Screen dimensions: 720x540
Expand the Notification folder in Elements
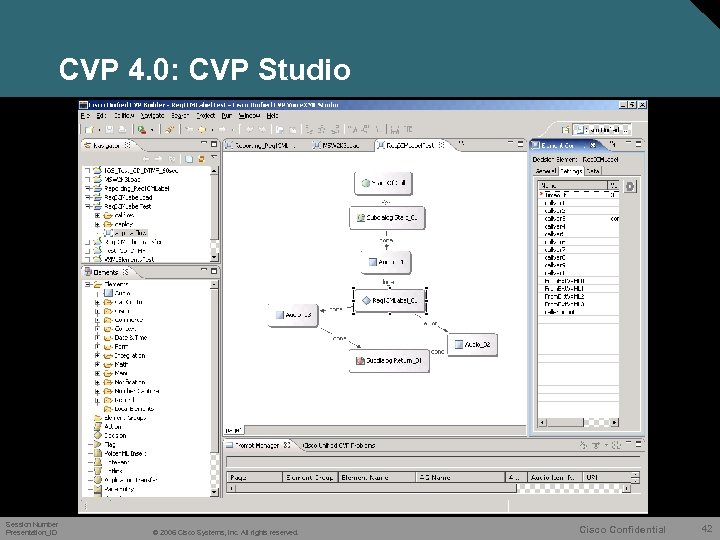click(x=97, y=382)
